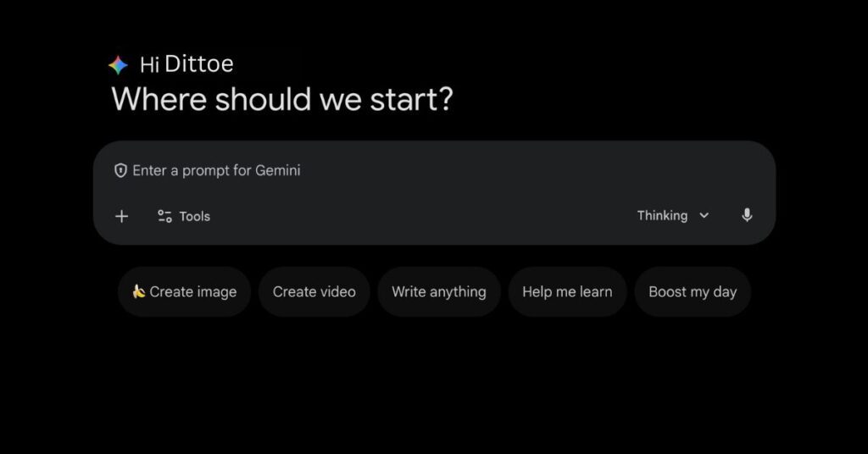The width and height of the screenshot is (868, 454).
Task: Click the word "Hi" in the greeting
Action: coord(149,65)
